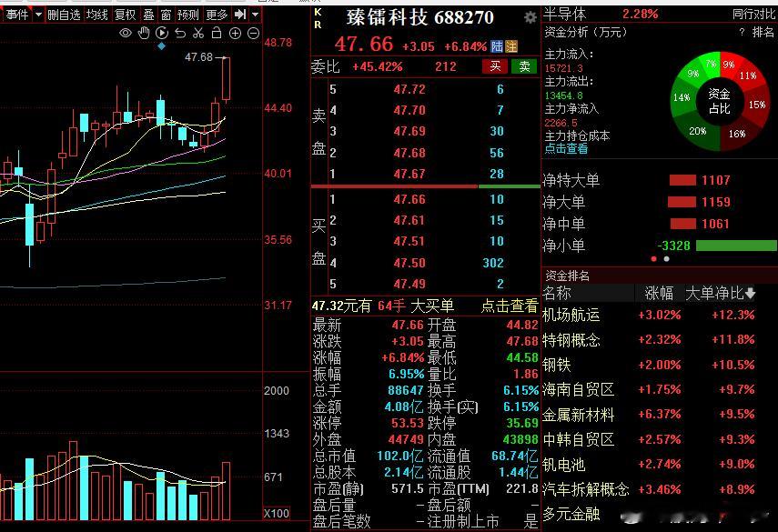Screen dimensions: 778x532
Task: Select the hand pan tool
Action: tap(144, 34)
